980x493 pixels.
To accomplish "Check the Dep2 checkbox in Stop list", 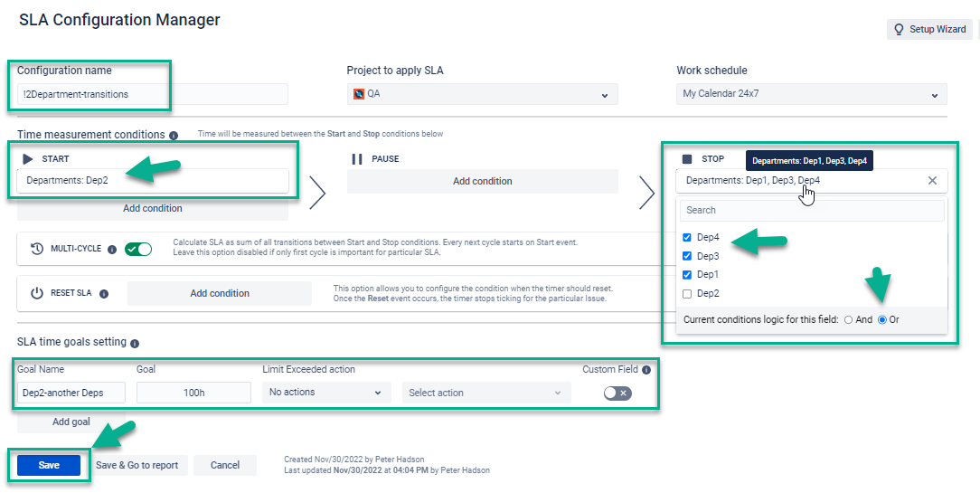I will tap(687, 294).
